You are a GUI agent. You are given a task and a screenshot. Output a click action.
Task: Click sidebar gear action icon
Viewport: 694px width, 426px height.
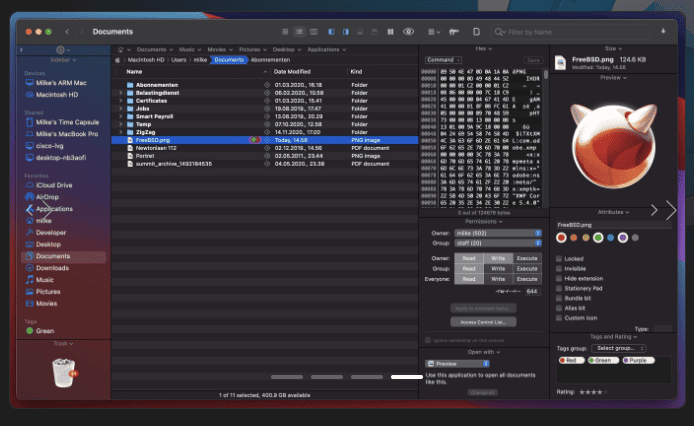point(61,50)
